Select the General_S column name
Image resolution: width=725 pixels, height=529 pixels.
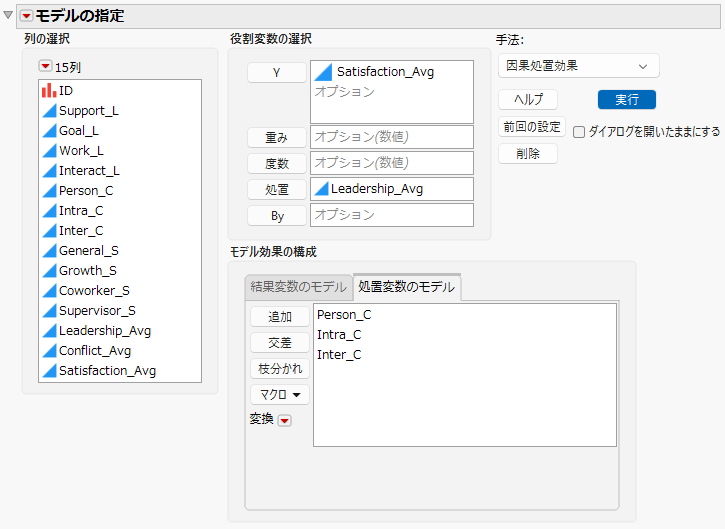coord(89,251)
